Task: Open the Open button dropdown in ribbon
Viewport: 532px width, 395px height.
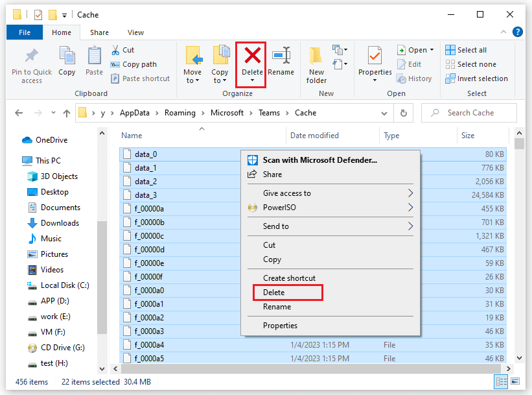Action: pyautogui.click(x=432, y=50)
